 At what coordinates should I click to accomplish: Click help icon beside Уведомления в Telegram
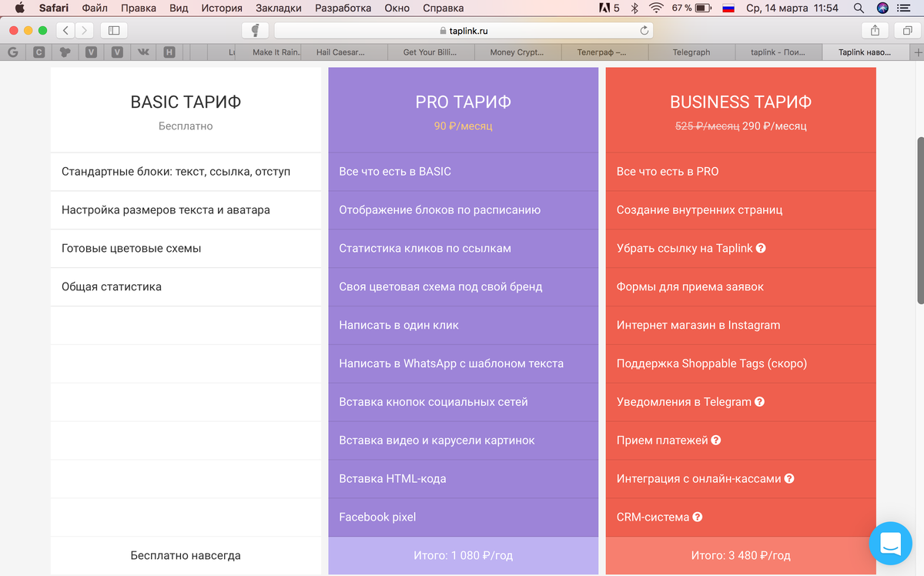[759, 402]
